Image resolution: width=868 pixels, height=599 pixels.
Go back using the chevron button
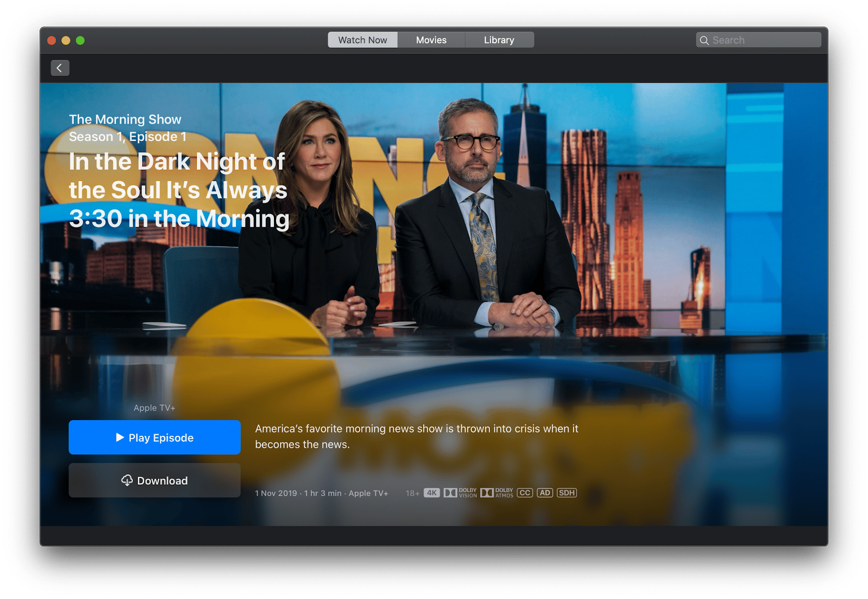60,68
